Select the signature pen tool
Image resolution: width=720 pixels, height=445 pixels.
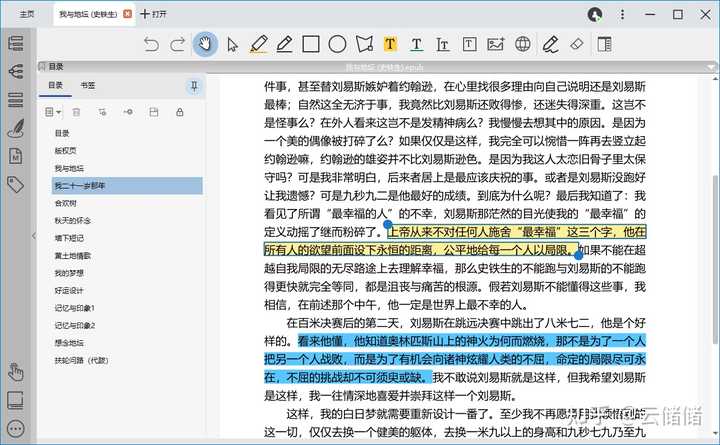tap(550, 45)
